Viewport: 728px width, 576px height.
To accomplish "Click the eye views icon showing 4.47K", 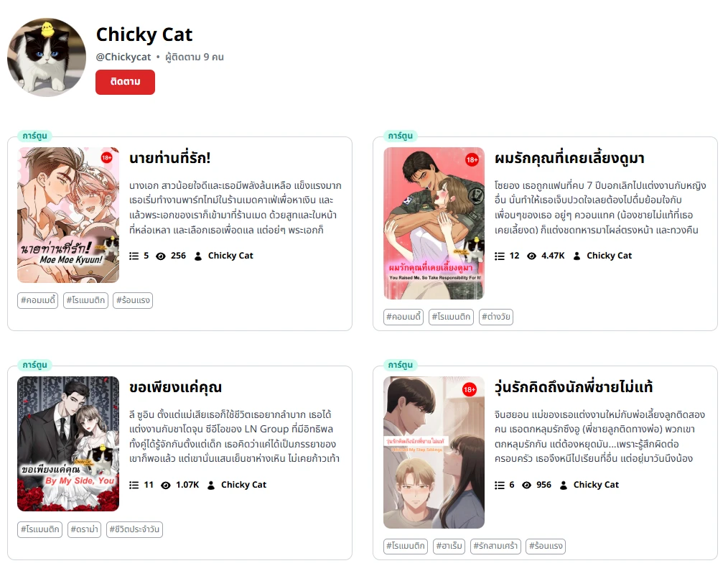I will (531, 256).
